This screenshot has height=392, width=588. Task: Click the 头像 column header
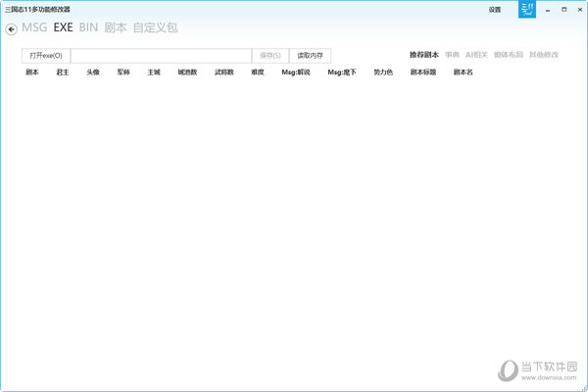point(93,72)
